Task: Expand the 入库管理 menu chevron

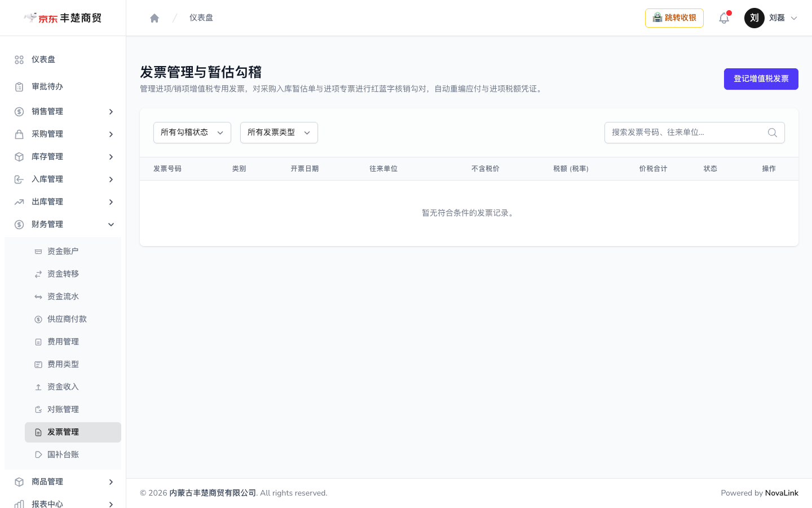Action: point(111,179)
